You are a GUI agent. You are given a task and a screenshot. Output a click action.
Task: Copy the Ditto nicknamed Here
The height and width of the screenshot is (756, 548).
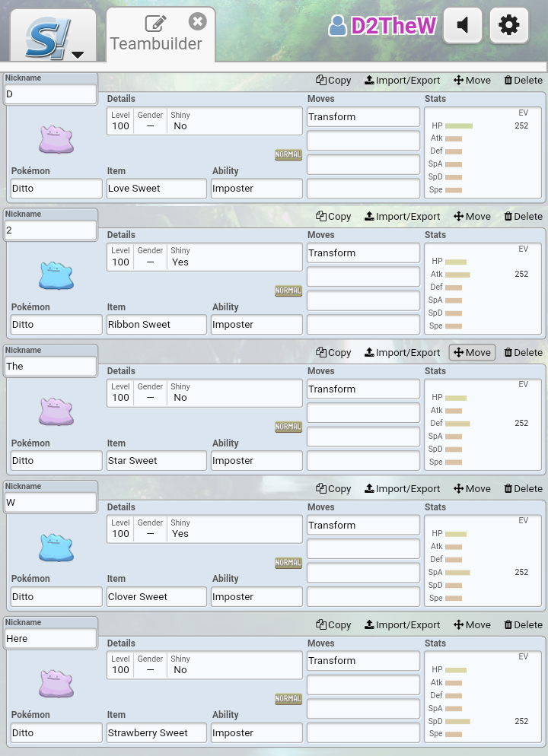[333, 625]
